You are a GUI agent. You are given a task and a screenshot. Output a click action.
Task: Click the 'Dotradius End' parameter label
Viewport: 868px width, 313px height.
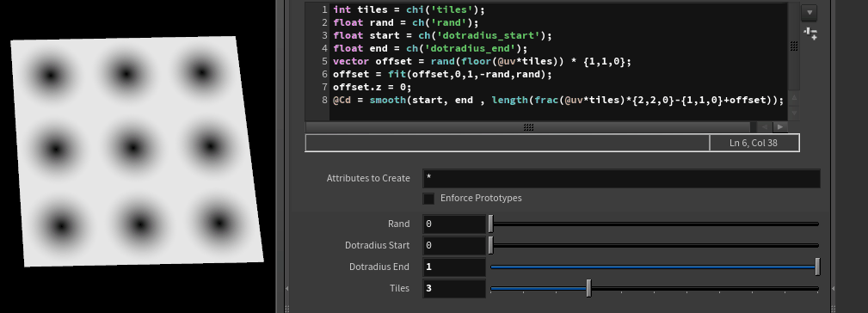click(379, 267)
